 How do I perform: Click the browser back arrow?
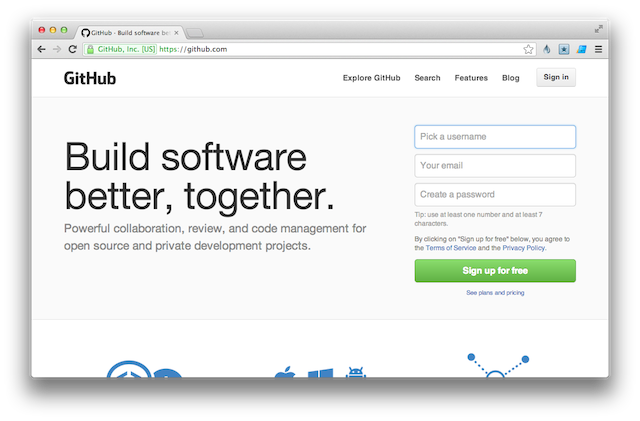tap(41, 49)
